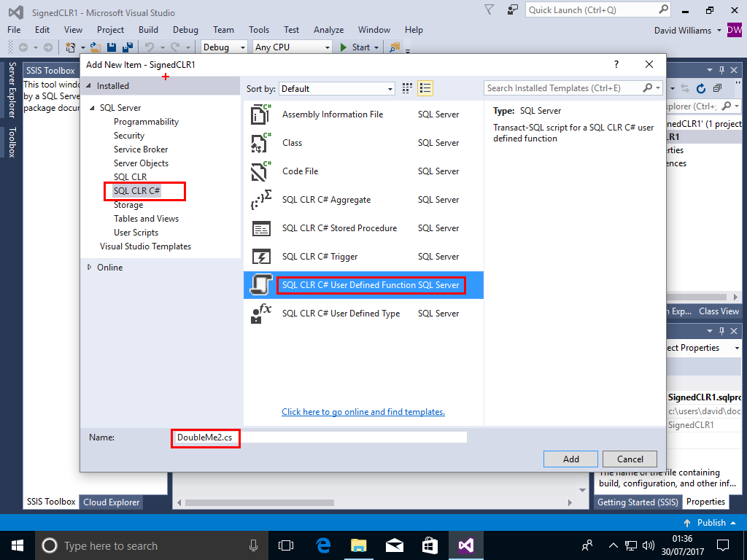
Task: Select the Assembly Information File icon
Action: (x=261, y=114)
